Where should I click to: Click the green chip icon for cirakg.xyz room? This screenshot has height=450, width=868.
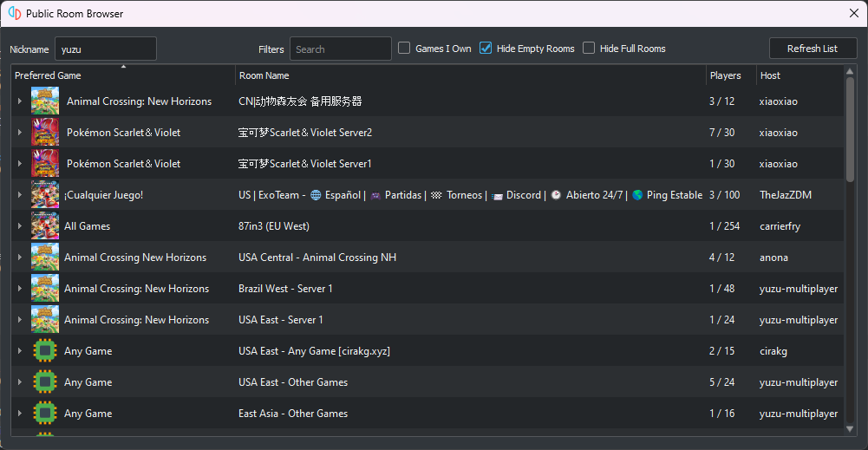pos(45,351)
